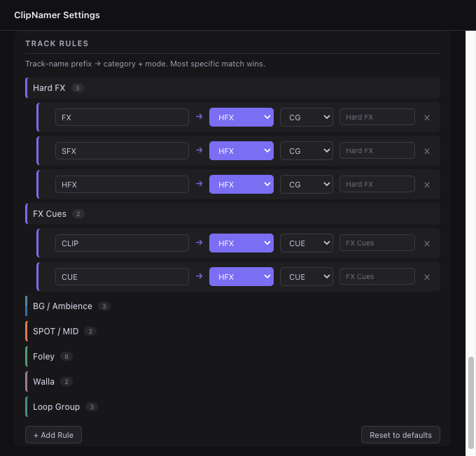Expand the Walla group

coord(232,382)
